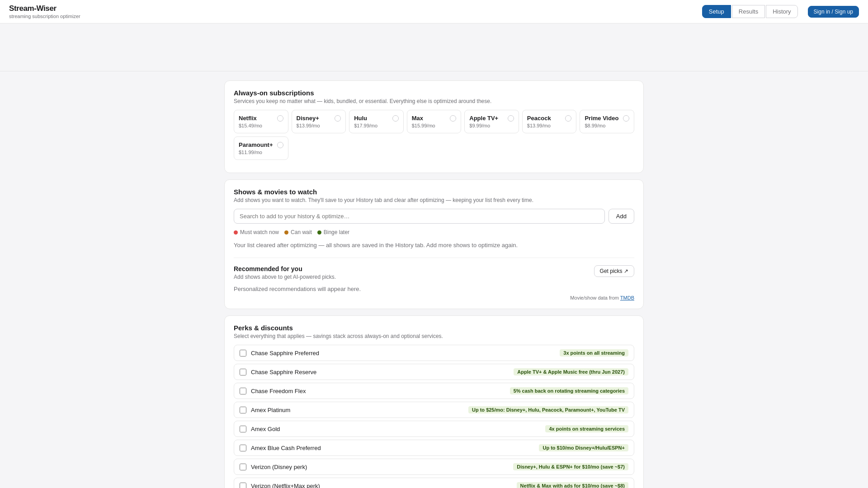This screenshot has width=868, height=488.
Task: Click 'Always-on subscriptions' heading
Action: click(274, 93)
